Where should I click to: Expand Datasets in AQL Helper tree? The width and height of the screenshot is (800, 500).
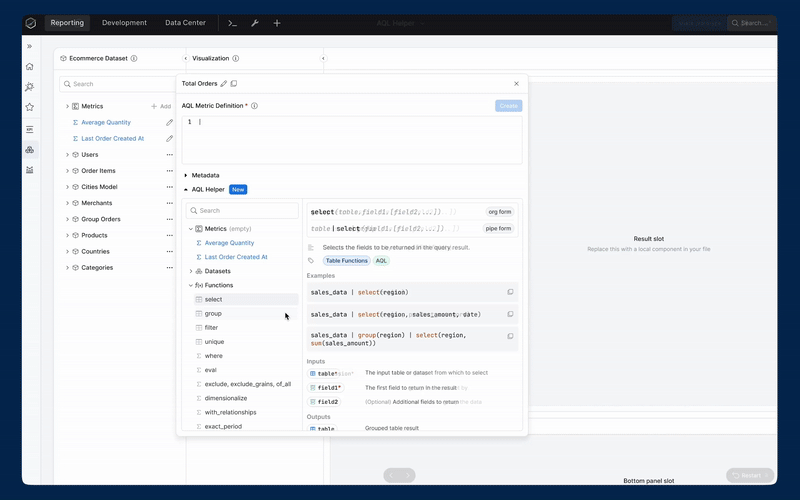[191, 271]
